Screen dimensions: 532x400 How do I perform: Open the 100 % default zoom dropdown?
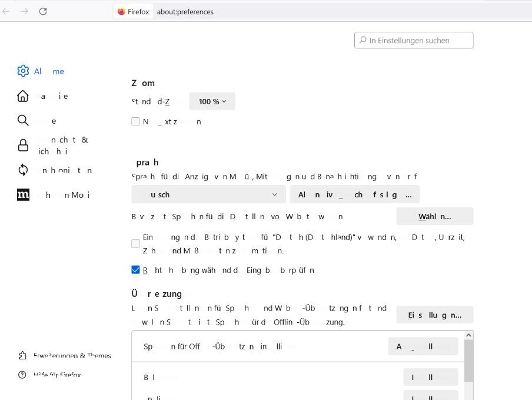[212, 101]
